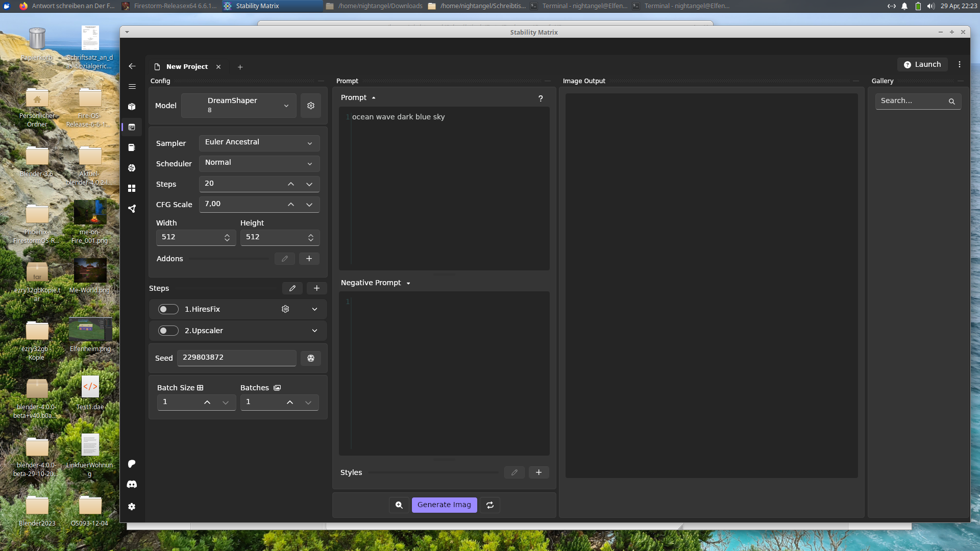Select the New Project tab
This screenshot has height=551, width=980.
187,67
